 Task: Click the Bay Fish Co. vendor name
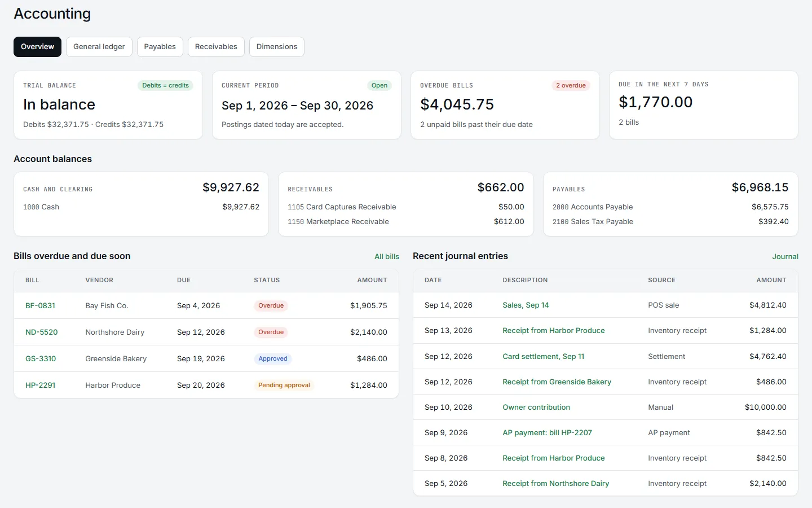click(x=107, y=305)
